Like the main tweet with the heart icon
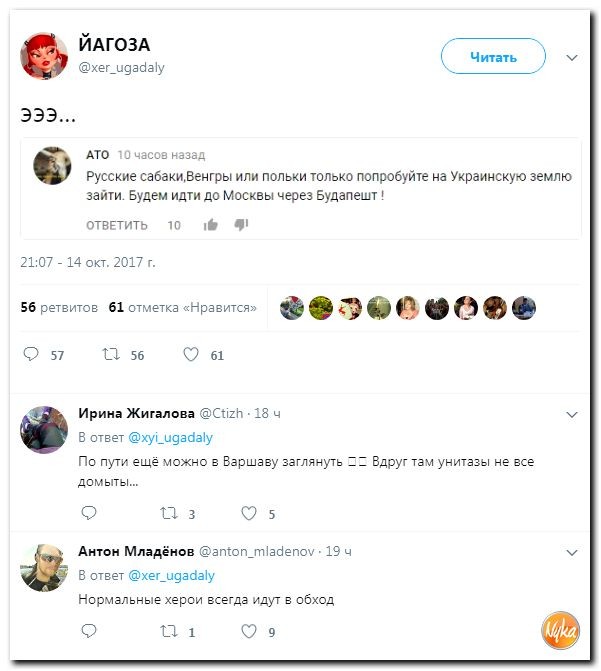Screen dimensions: 601x671 tap(191, 354)
